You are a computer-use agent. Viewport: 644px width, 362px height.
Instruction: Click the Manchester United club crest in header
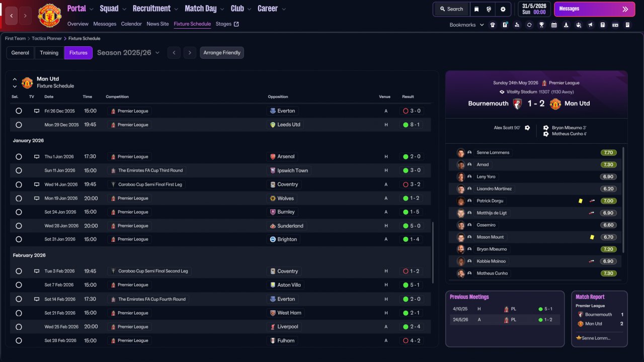[x=49, y=16]
